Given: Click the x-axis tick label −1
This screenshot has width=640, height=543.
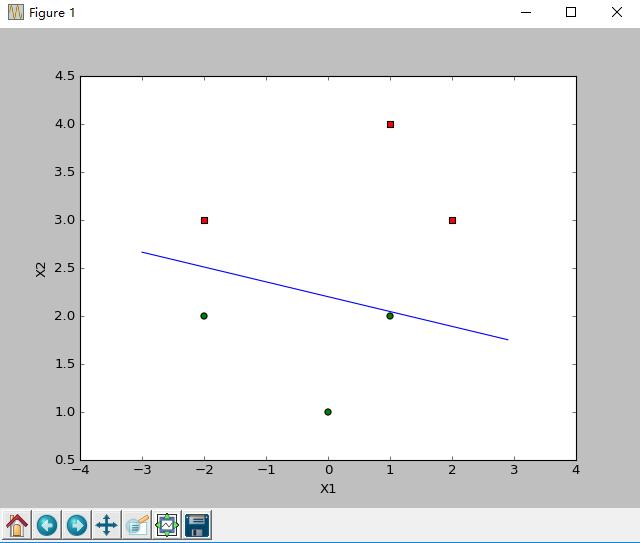Looking at the screenshot, I should point(267,470).
